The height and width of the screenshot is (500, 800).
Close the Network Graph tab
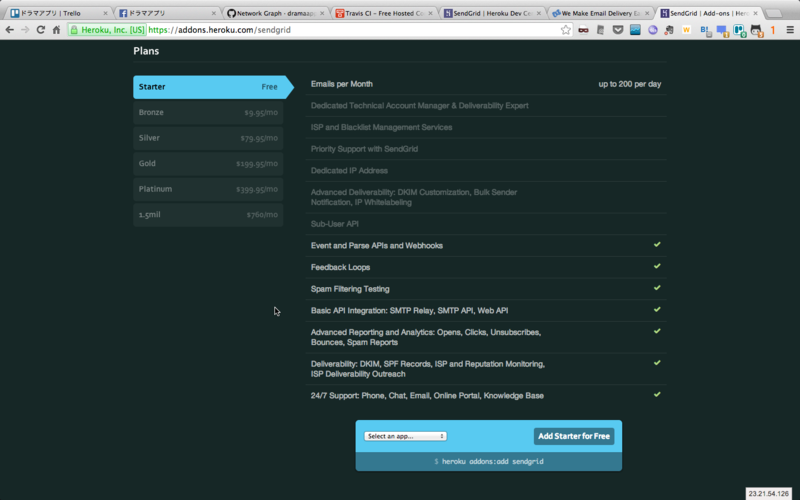322,13
